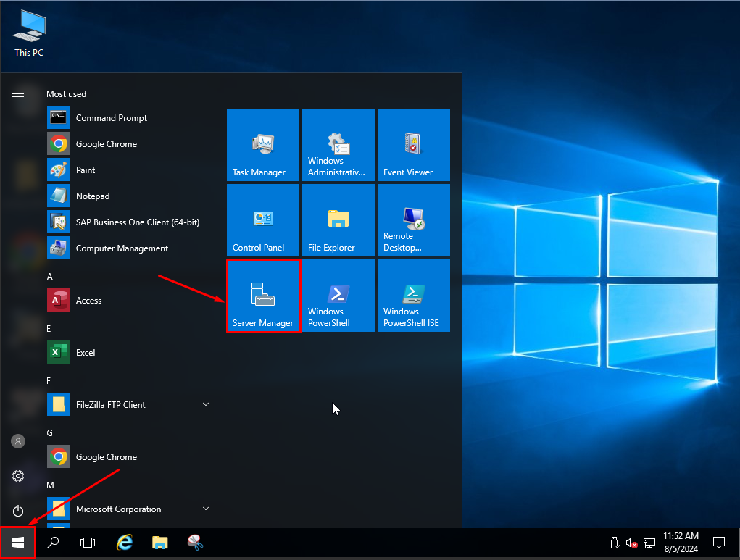
Task: Open Notepad from the Most used list
Action: [128, 196]
